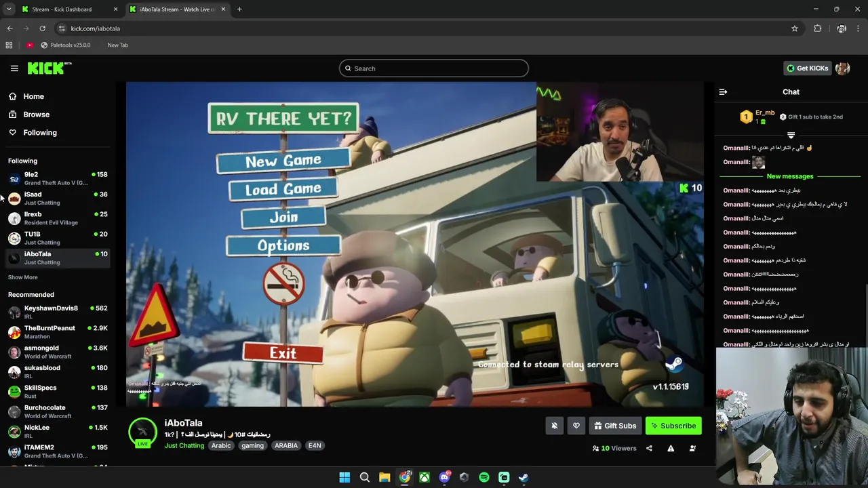Screen dimensions: 868x488
Task: Open user profile avatar menu
Action: point(843,68)
